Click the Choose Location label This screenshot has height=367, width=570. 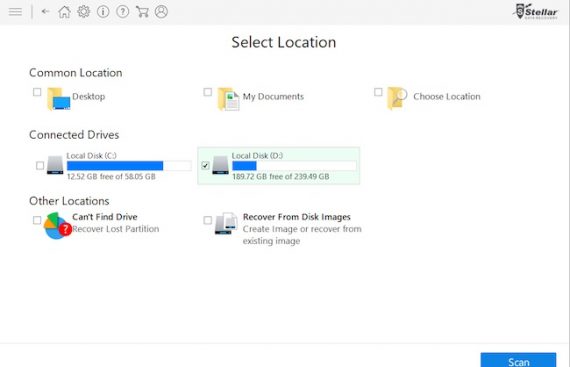[447, 96]
